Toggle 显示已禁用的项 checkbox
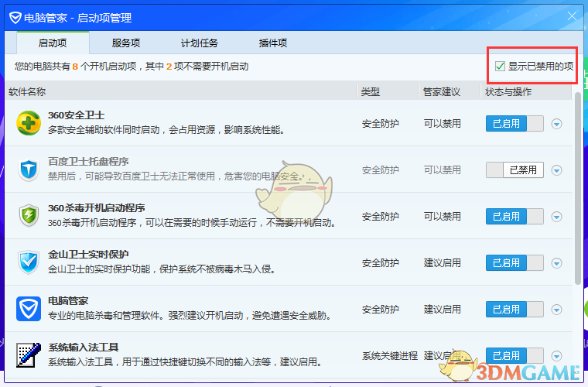The width and height of the screenshot is (588, 387). click(x=500, y=67)
